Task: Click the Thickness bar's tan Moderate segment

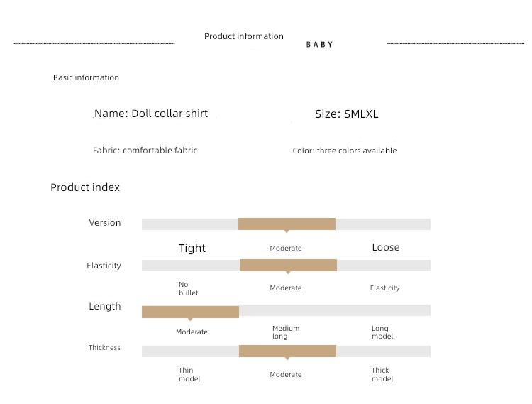Action: [x=287, y=351]
